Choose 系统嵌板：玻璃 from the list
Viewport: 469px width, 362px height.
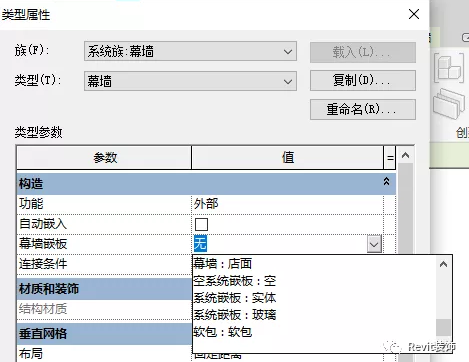pos(235,315)
